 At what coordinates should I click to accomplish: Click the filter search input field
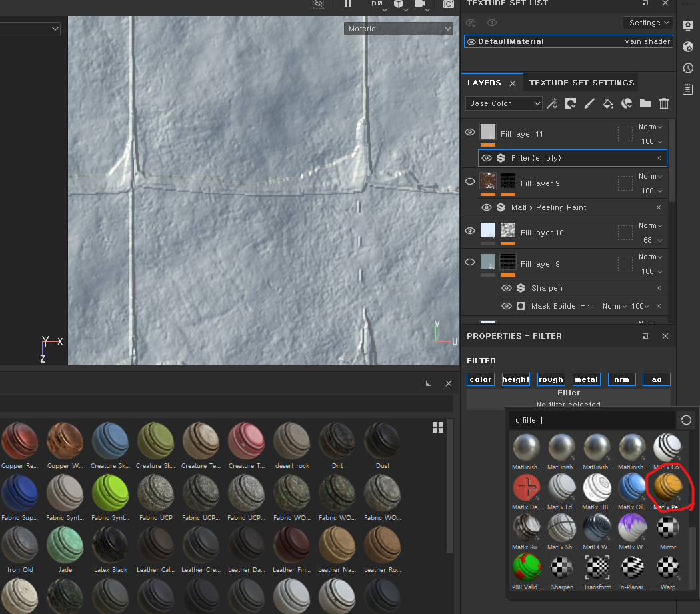click(592, 420)
